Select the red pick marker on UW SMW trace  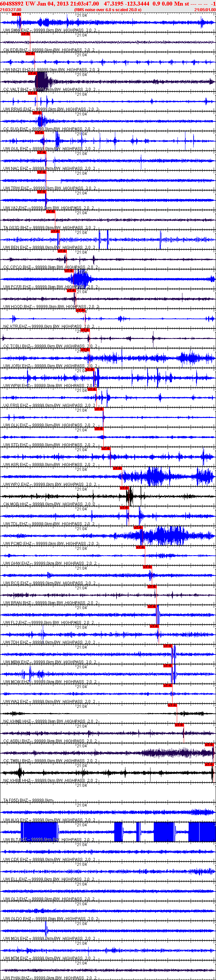16,14
